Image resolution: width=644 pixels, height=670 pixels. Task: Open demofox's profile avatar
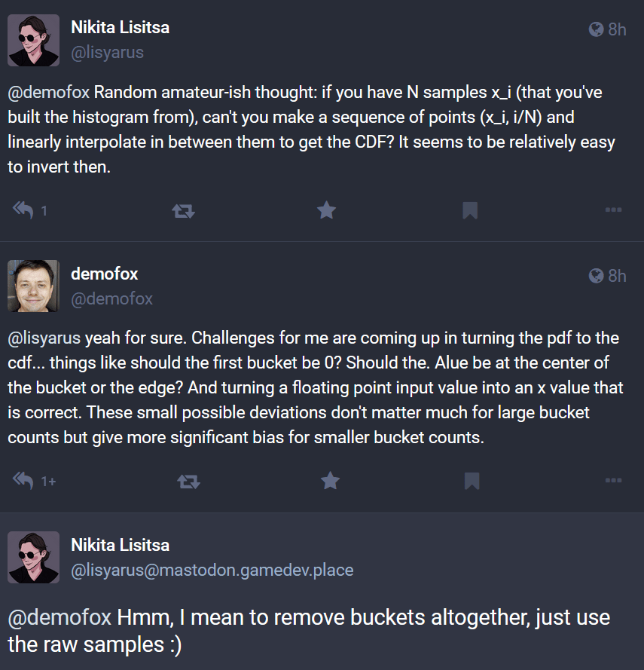[33, 286]
